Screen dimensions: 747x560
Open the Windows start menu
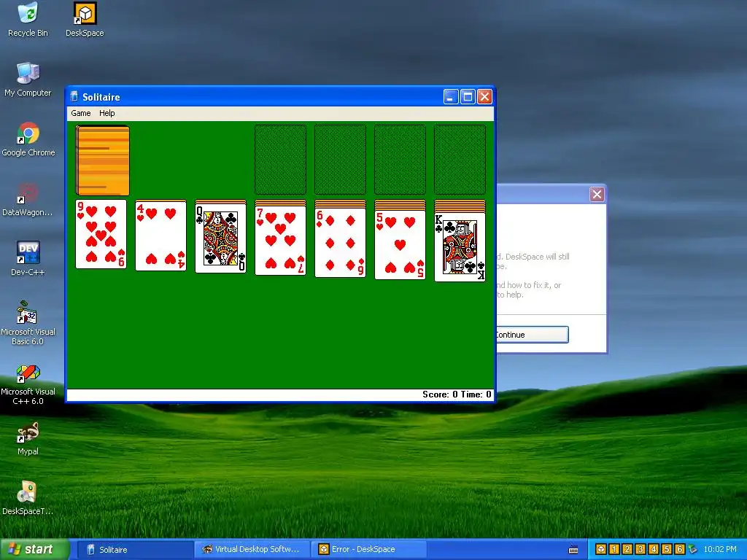pyautogui.click(x=35, y=549)
